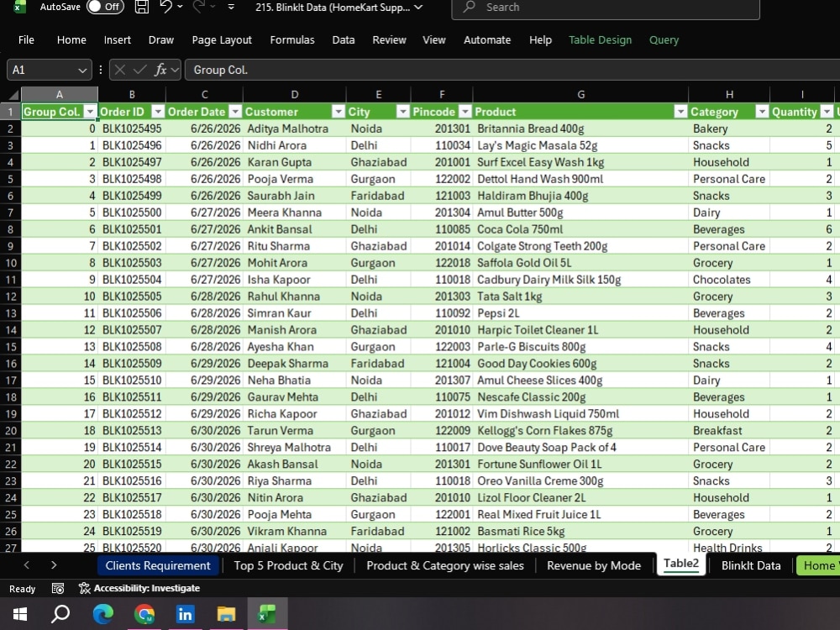
Task: Open the Formulas ribbon tab
Action: (292, 39)
